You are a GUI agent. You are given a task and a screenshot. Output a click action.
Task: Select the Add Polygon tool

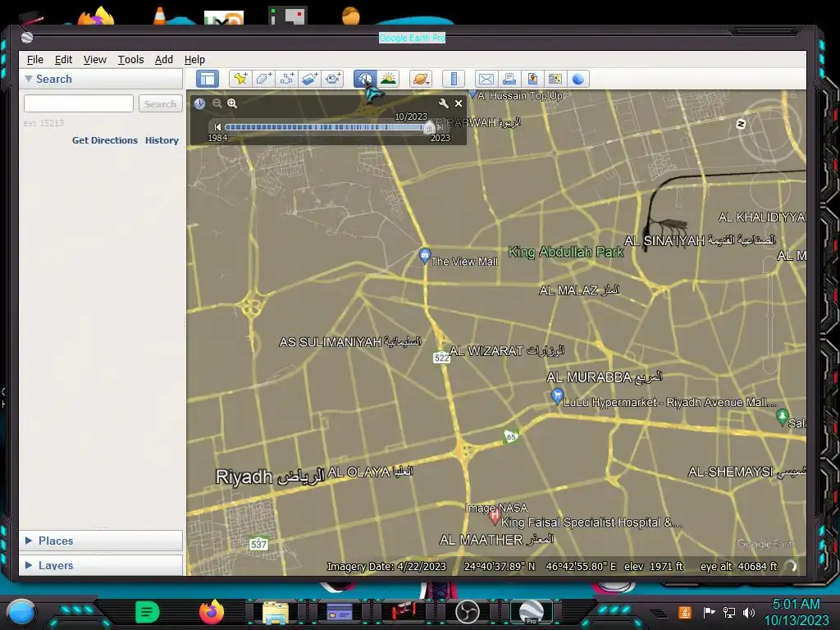[x=263, y=80]
